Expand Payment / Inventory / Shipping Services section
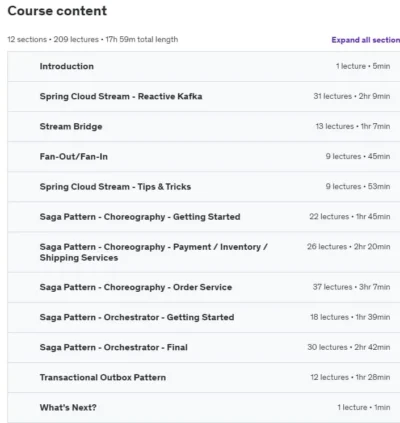Screen dimensions: 400x423 [204, 252]
